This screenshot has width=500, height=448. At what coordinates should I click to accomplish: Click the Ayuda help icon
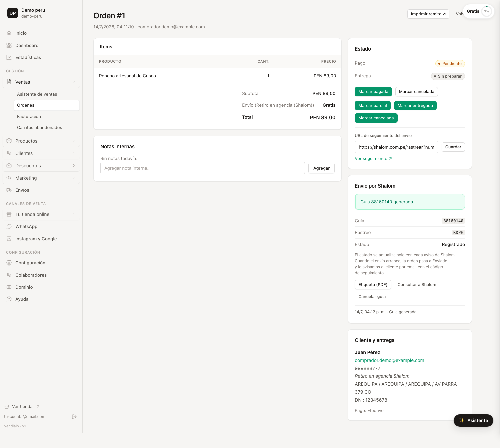(9, 299)
